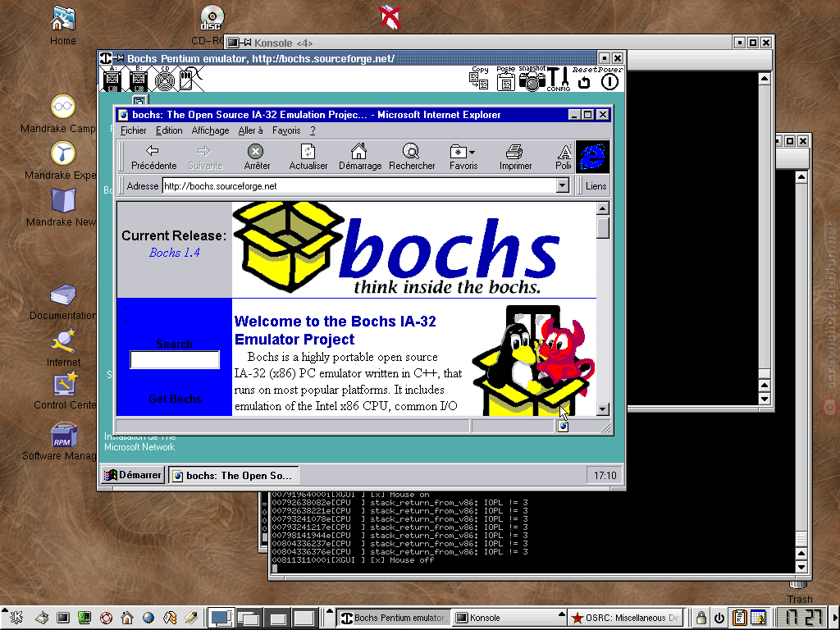Open the Fichier menu

click(133, 130)
